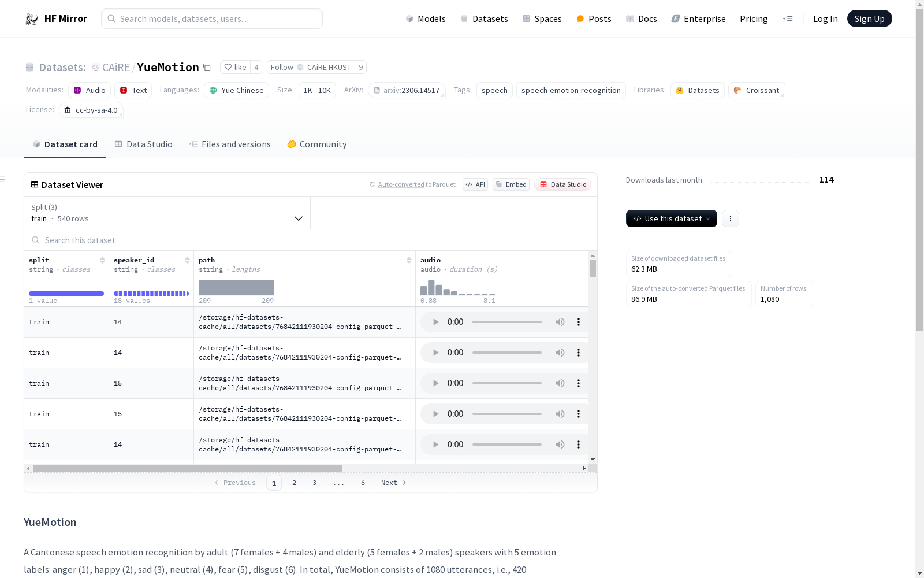Open the Text modality tag
Image resolution: width=924 pixels, height=578 pixels.
point(133,90)
